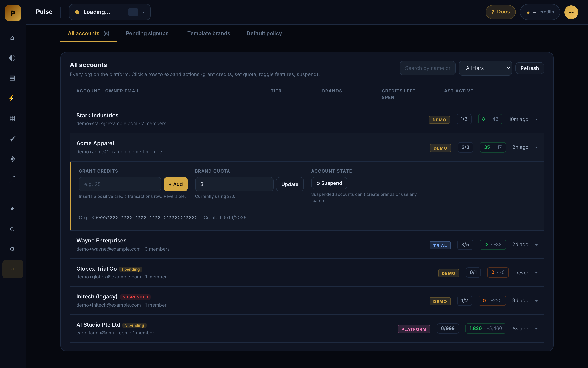Open the settings gear sidebar icon

click(x=12, y=249)
